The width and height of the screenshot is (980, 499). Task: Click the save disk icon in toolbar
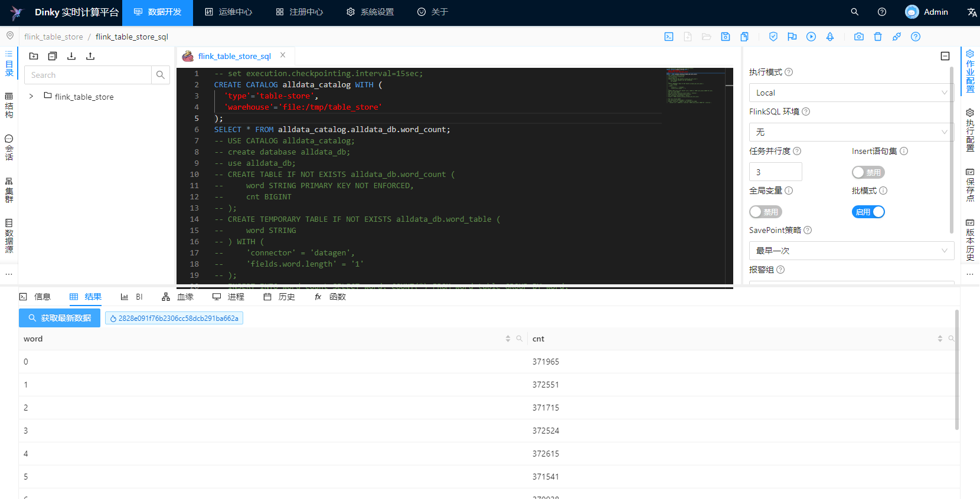pyautogui.click(x=726, y=37)
